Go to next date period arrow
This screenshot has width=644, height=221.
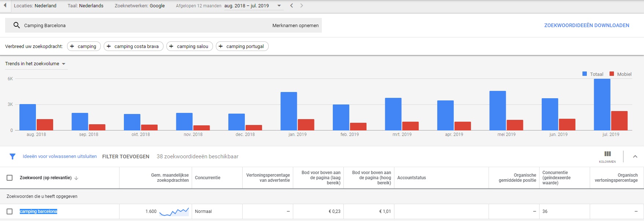[x=302, y=5]
